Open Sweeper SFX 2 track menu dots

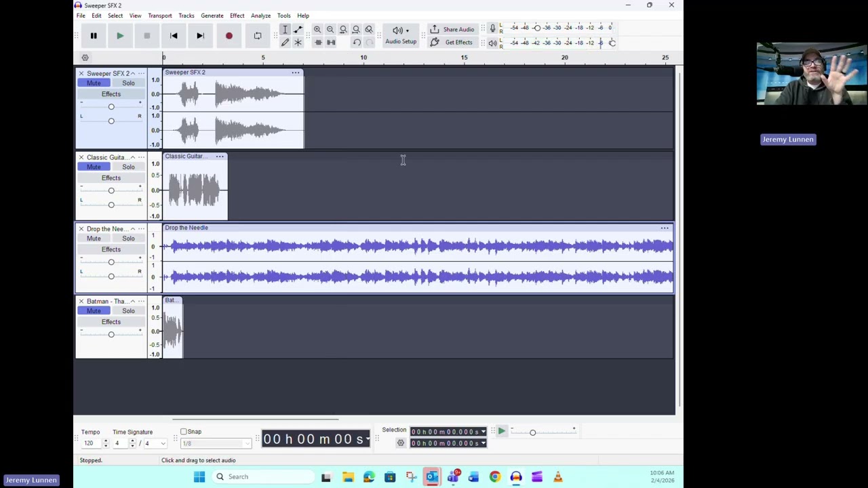click(141, 73)
